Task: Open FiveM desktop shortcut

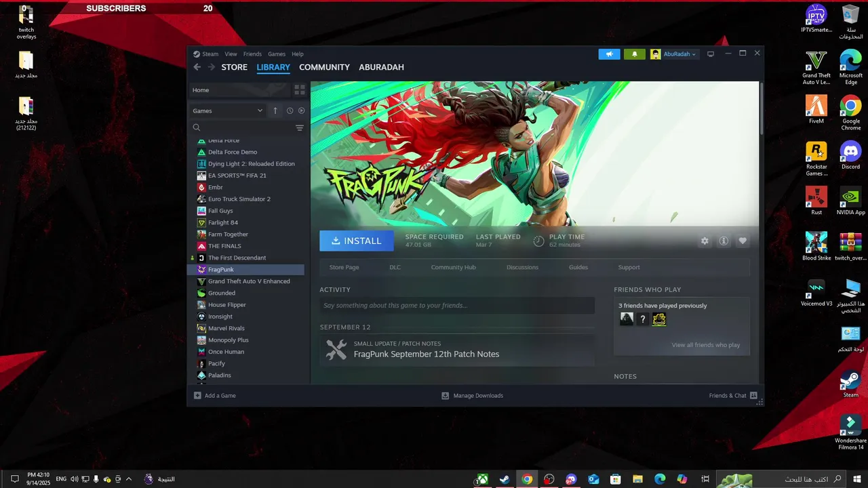Action: pos(816,110)
